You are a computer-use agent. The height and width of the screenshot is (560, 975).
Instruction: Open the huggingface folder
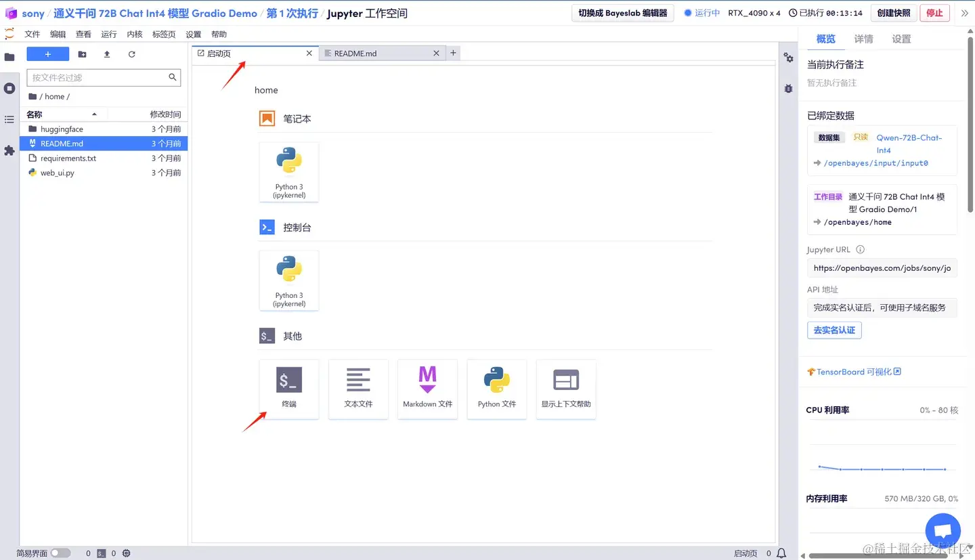pos(104,129)
